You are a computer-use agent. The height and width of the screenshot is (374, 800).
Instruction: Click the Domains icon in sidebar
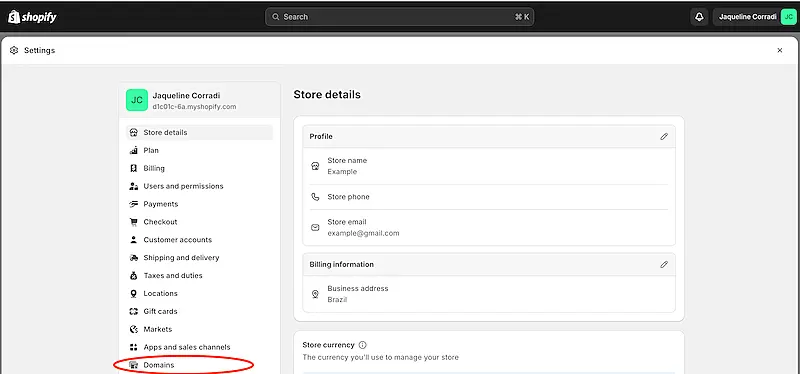point(134,365)
